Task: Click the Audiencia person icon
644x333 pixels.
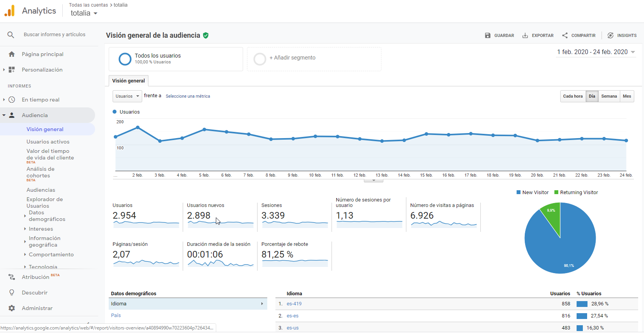Action: (12, 115)
